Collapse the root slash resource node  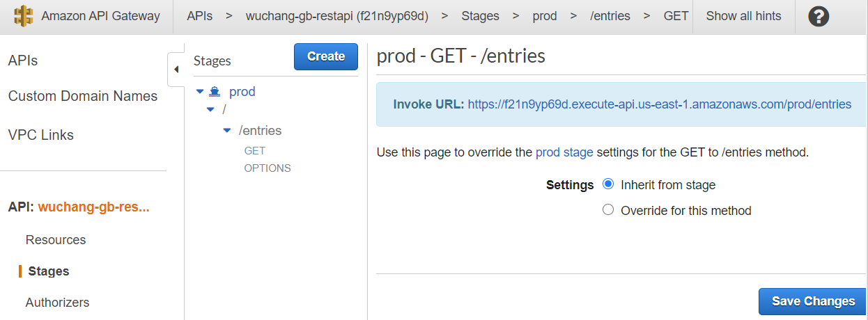pos(210,109)
